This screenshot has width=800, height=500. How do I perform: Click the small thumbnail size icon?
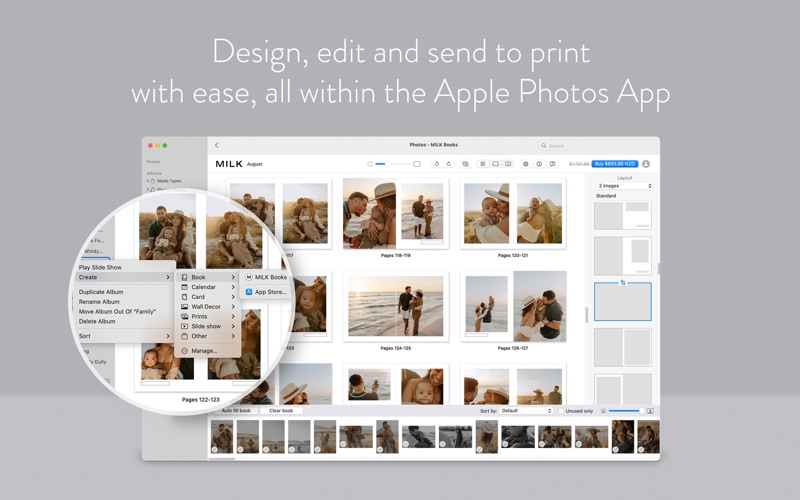click(x=603, y=411)
